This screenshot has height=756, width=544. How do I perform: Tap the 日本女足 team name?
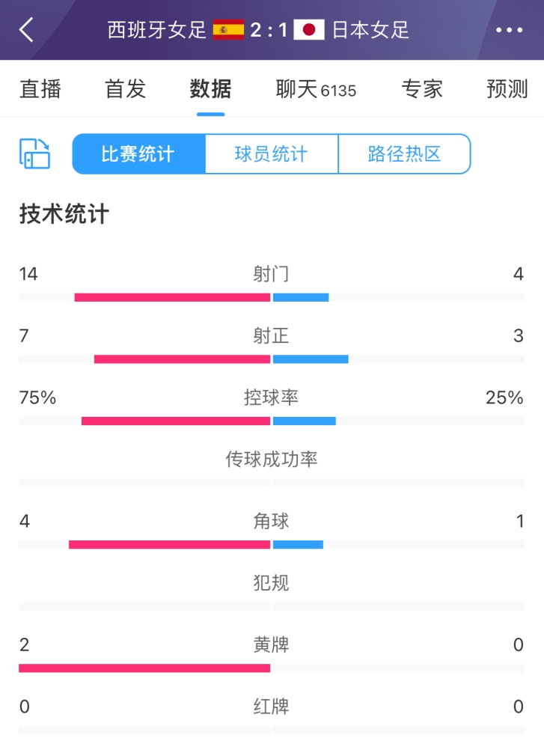tap(370, 30)
